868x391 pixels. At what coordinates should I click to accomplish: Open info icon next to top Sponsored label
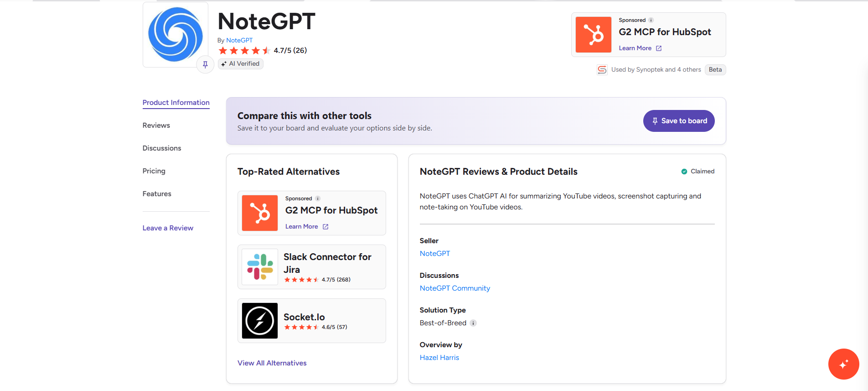(x=651, y=20)
